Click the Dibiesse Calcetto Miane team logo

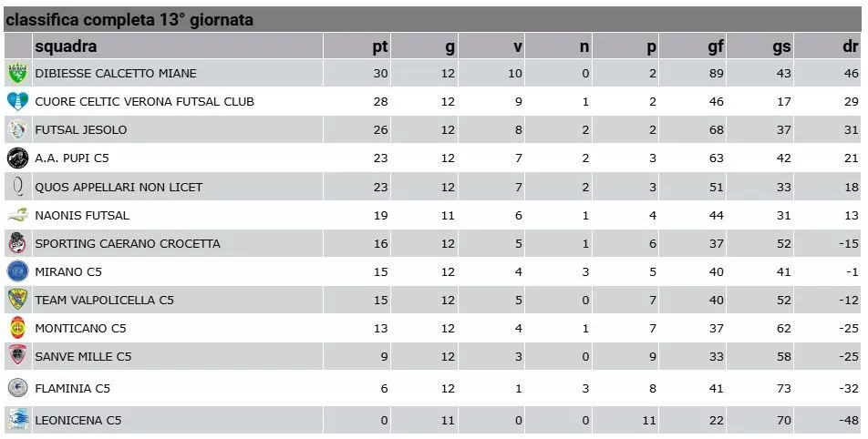coord(17,73)
